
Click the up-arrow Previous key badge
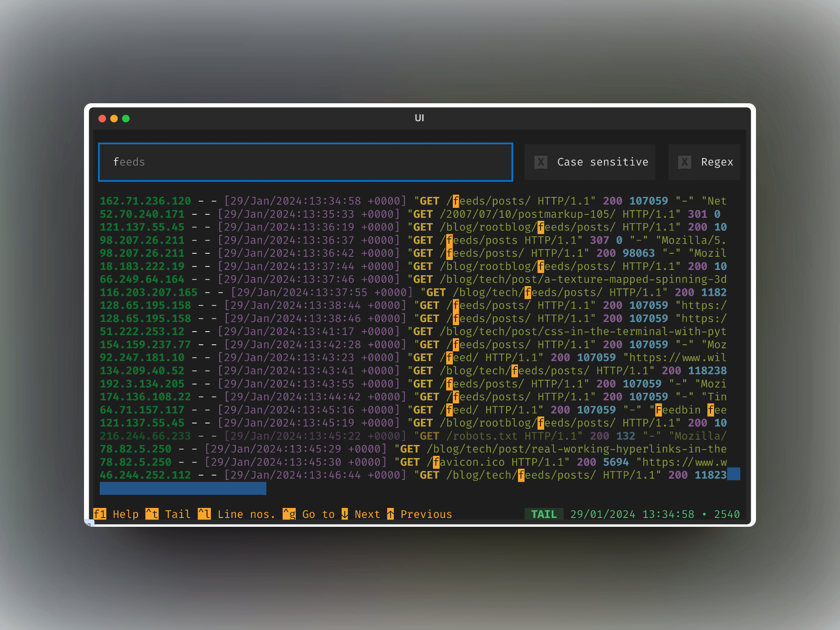tap(390, 514)
